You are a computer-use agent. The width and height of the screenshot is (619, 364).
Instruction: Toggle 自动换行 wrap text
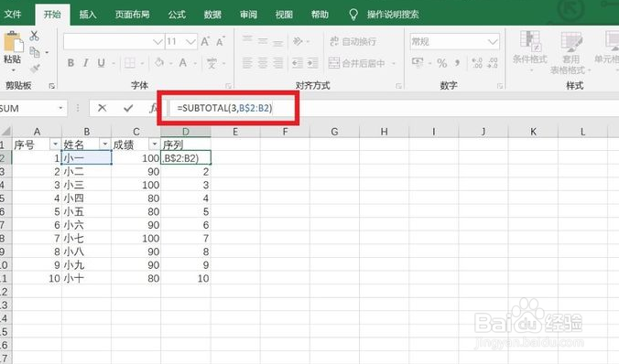tap(353, 41)
